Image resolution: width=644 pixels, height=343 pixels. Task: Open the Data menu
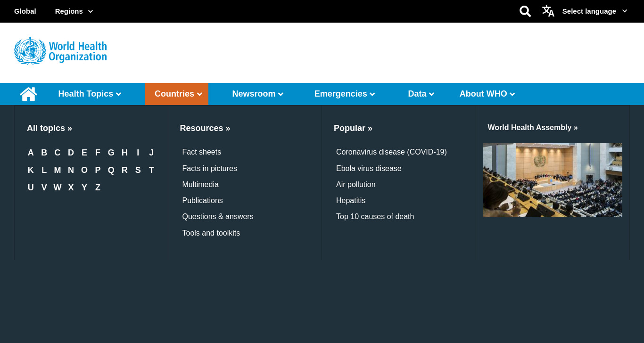click(421, 94)
